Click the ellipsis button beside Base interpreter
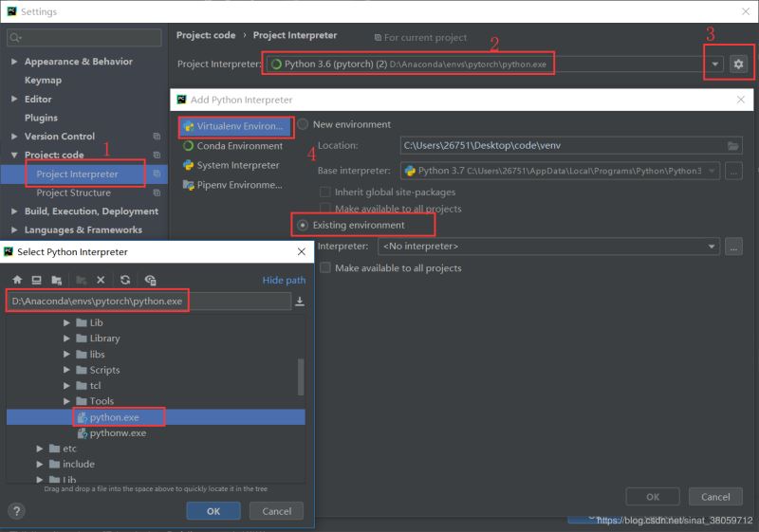Screen dimensions: 759x532 [x=733, y=171]
